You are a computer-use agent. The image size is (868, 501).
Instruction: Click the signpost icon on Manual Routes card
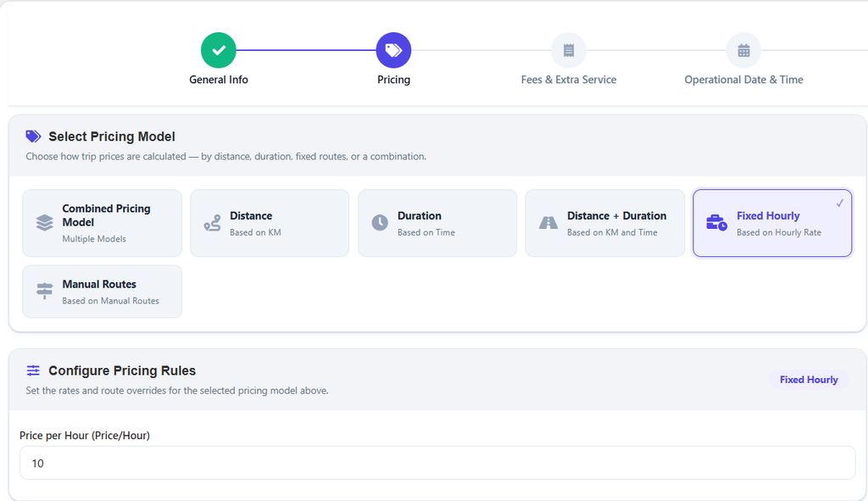44,291
